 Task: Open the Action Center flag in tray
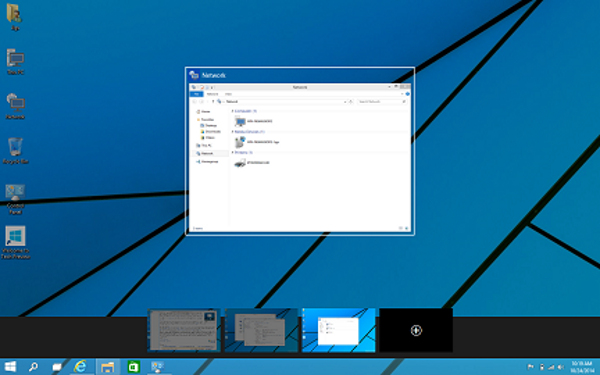(x=531, y=367)
